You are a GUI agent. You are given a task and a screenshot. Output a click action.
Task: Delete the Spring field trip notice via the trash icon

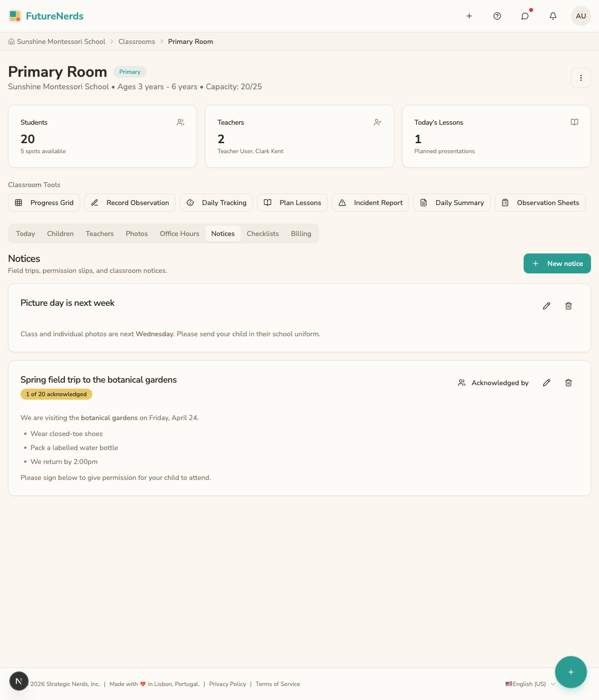click(569, 383)
